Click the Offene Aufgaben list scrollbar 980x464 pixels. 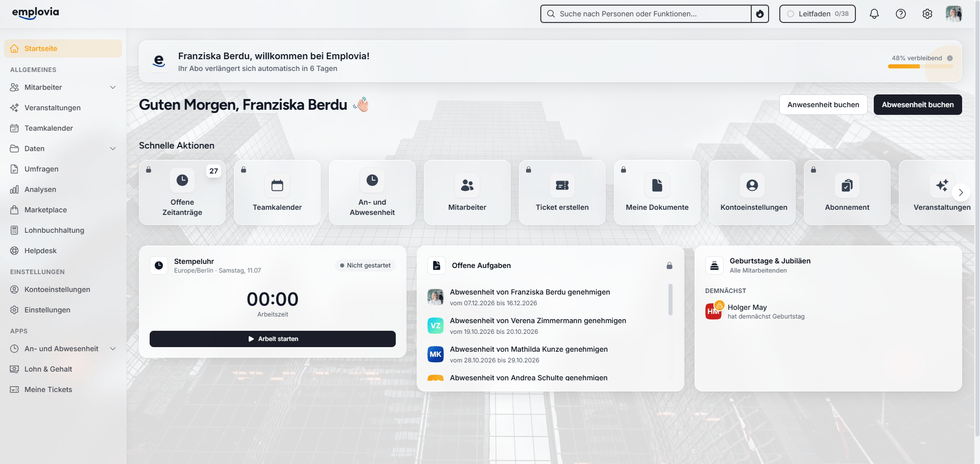point(670,300)
